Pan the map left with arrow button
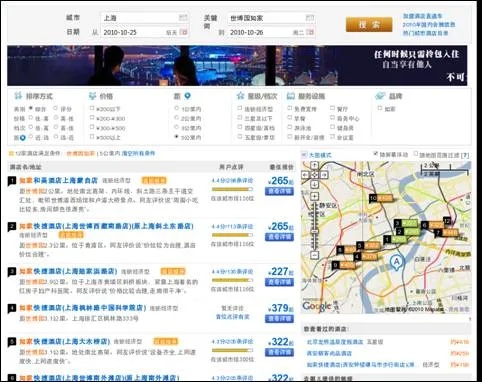This screenshot has height=382, width=482. click(305, 175)
